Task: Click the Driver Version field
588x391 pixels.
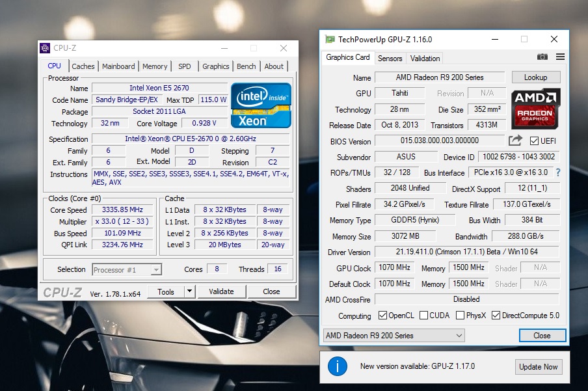Action: [x=466, y=252]
